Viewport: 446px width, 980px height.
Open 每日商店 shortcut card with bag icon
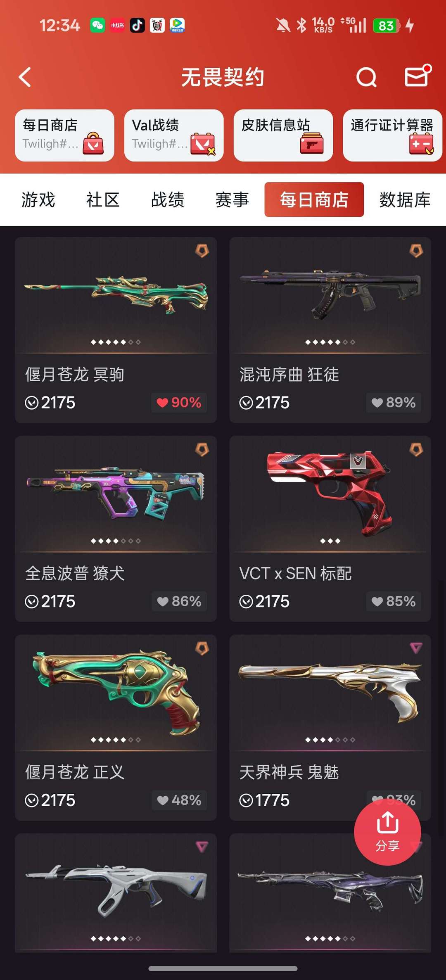64,135
